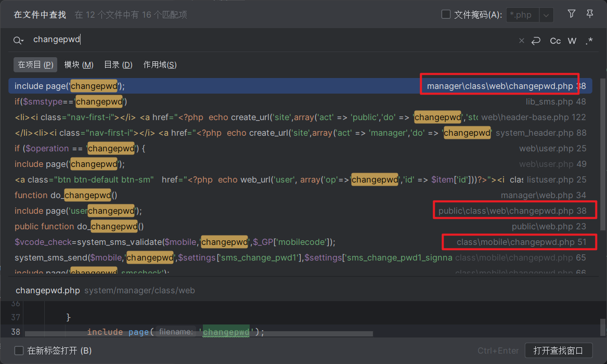Select result manager\class\web\changepwd.php 38
The image size is (607, 364).
click(301, 86)
